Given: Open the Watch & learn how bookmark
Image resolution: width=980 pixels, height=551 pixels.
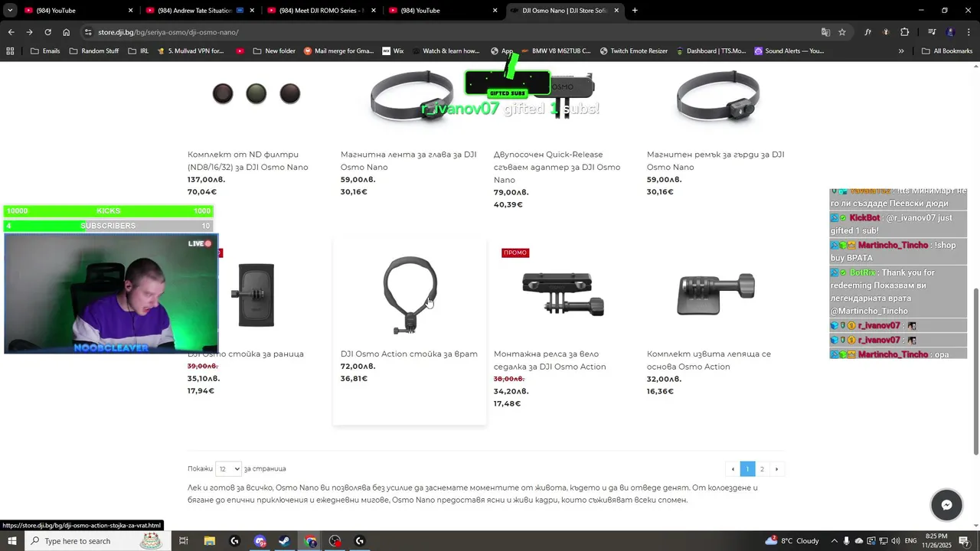Looking at the screenshot, I should click(445, 51).
